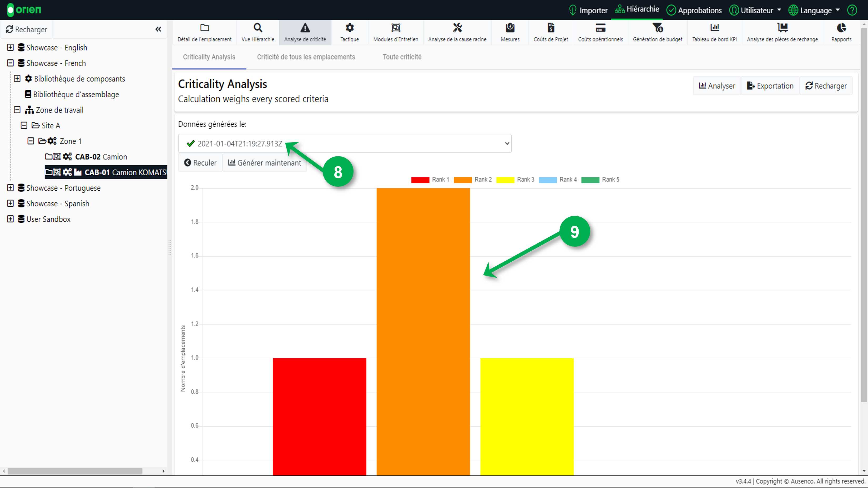Click the help question mark icon
This screenshot has width=868, height=488.
(852, 10)
